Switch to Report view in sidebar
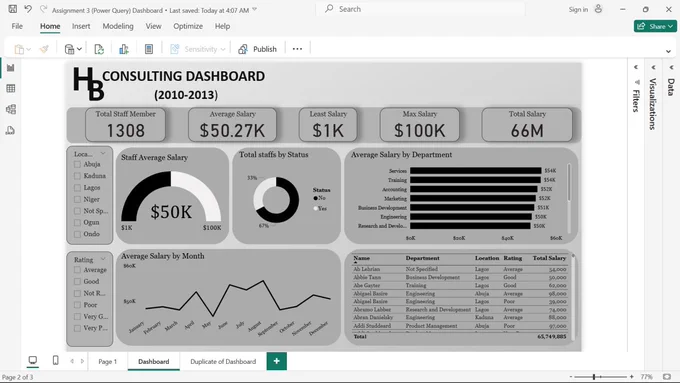Viewport: 680px width, 383px height. (11, 68)
